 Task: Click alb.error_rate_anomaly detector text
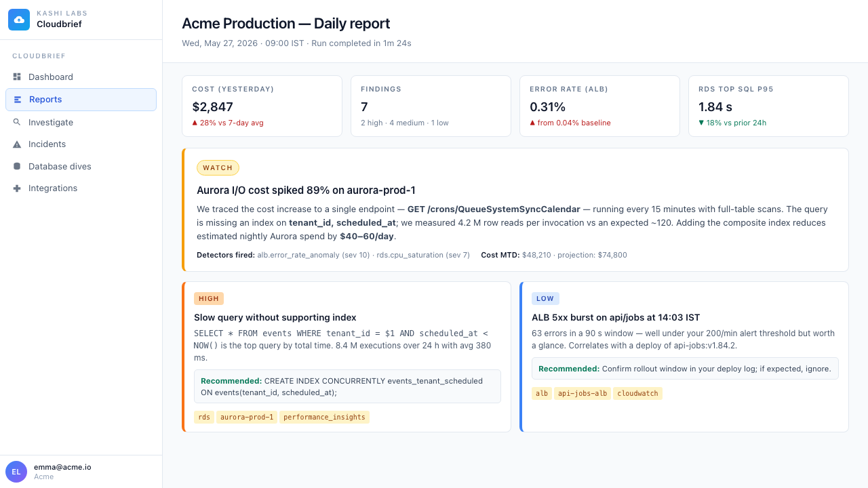[x=313, y=256]
